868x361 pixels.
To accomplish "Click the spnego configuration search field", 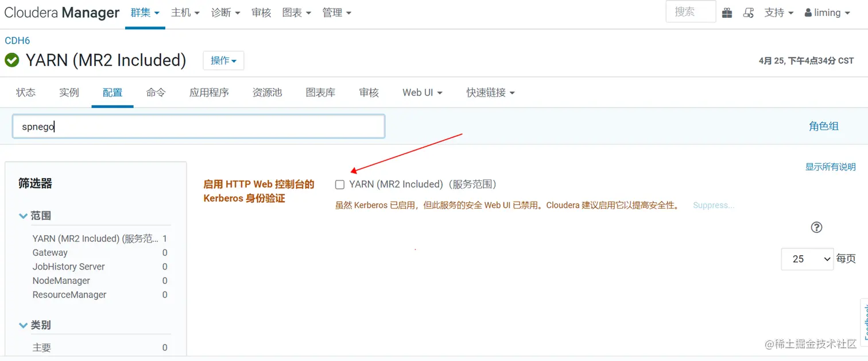I will point(199,126).
